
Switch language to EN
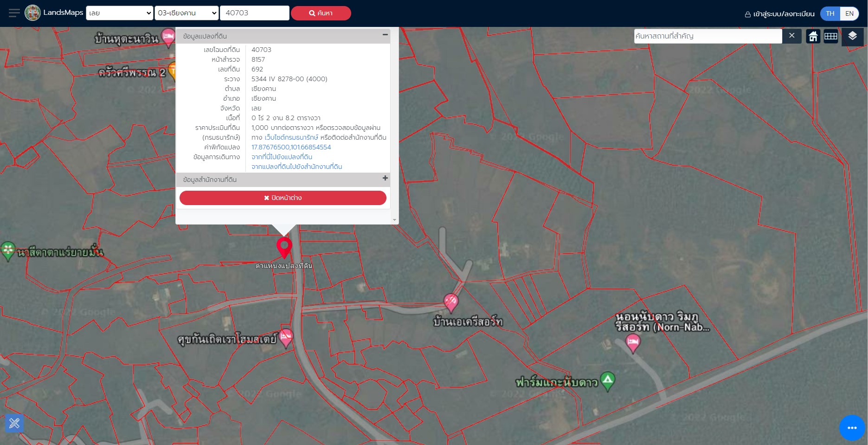[x=849, y=13]
